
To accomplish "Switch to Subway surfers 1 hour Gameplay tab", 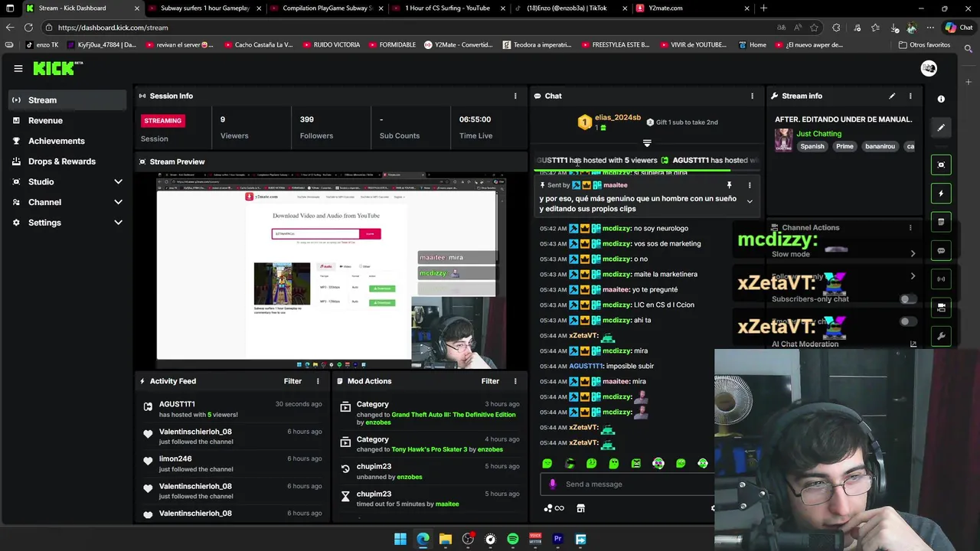I will pyautogui.click(x=204, y=8).
